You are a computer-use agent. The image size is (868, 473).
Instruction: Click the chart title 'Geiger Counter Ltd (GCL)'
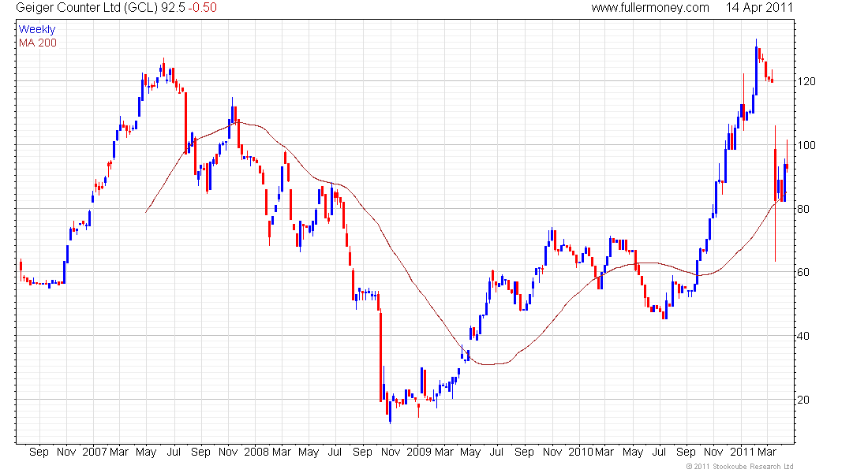[87, 8]
